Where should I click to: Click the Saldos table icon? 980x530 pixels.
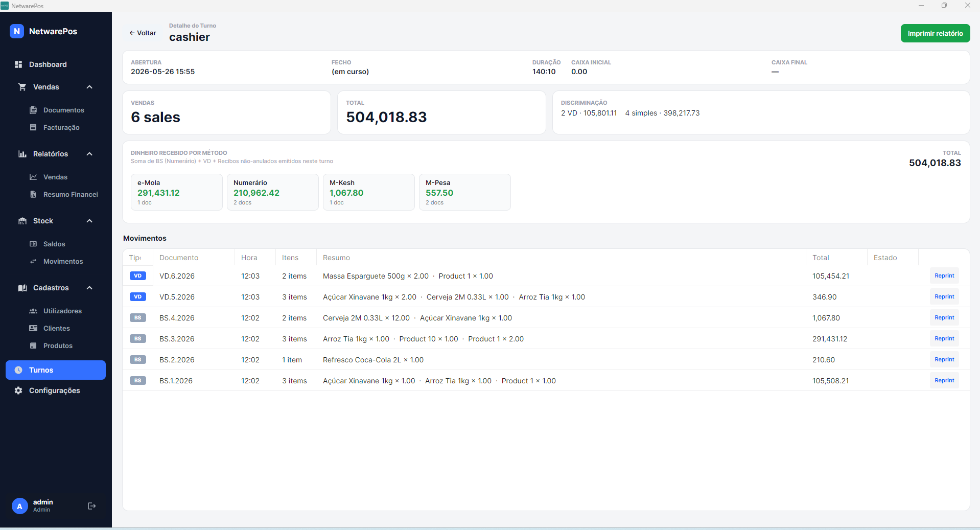[33, 244]
